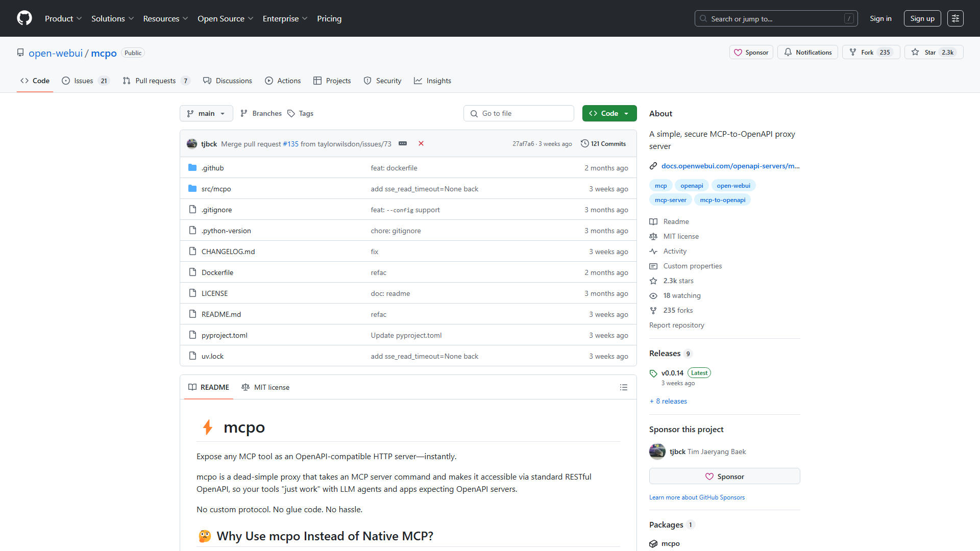Open pyproject.toml file
This screenshot has width=980, height=551.
pos(224,335)
